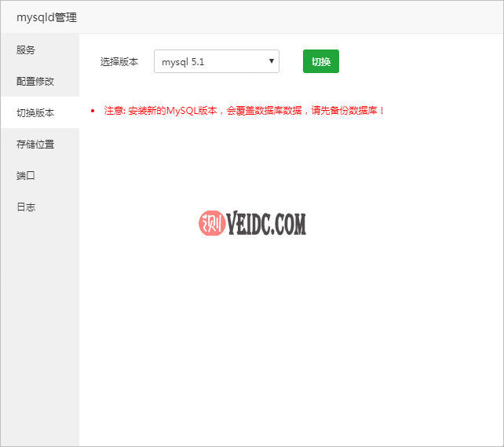Open the 存储位置 tab
The width and height of the screenshot is (504, 447).
(40, 144)
